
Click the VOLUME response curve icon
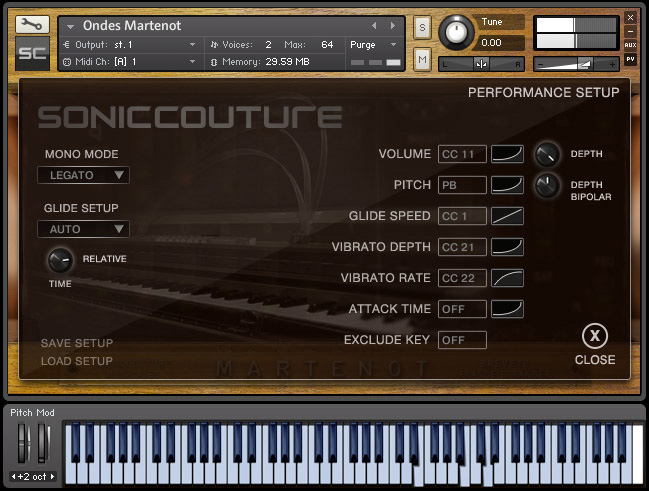click(x=507, y=154)
